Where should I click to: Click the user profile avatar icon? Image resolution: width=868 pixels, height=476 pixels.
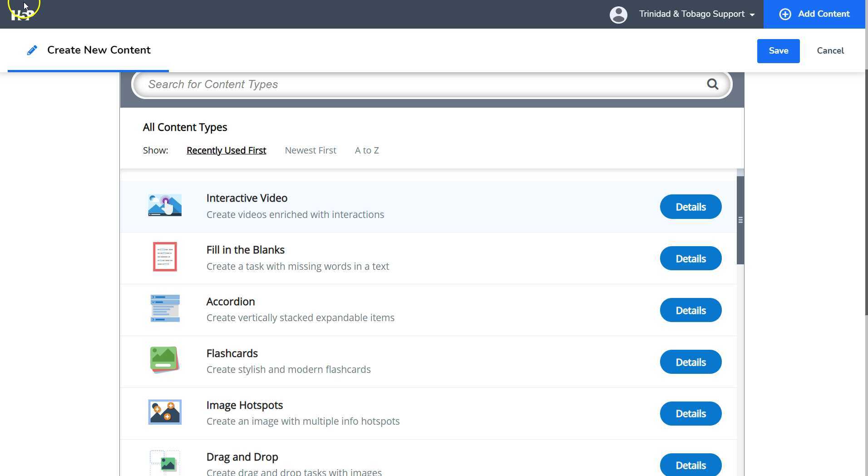tap(618, 15)
